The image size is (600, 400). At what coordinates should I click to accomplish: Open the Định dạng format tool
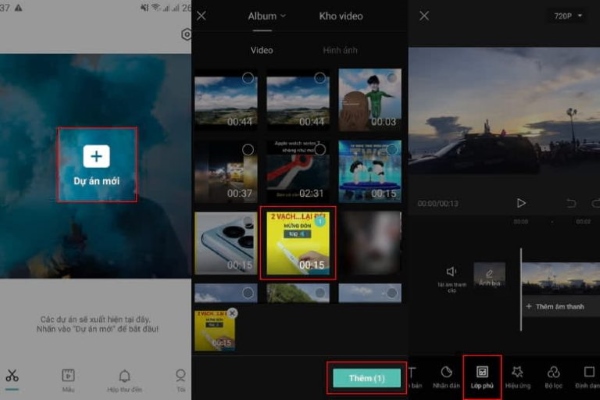[x=588, y=377]
